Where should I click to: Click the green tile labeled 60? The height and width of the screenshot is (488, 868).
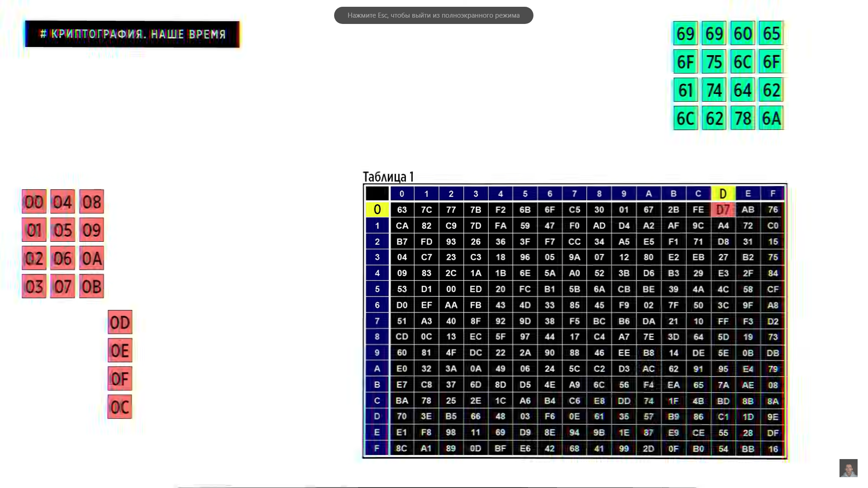point(743,33)
